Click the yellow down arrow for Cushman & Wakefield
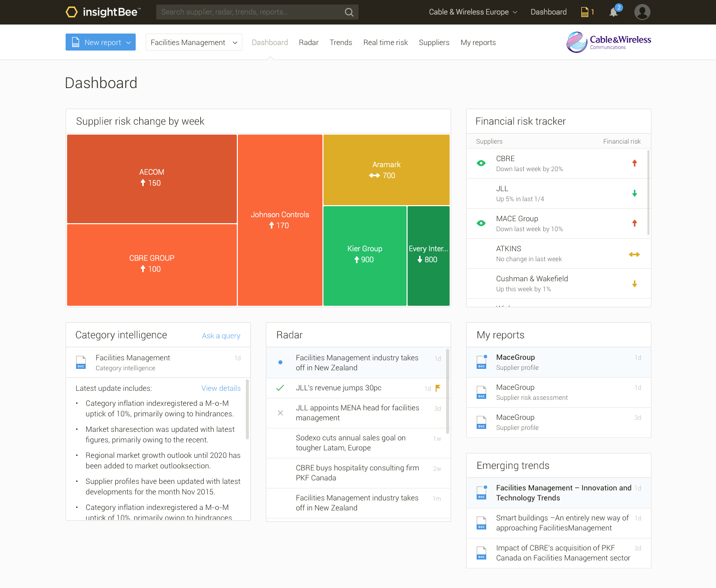Viewport: 716px width, 588px height. click(x=634, y=284)
